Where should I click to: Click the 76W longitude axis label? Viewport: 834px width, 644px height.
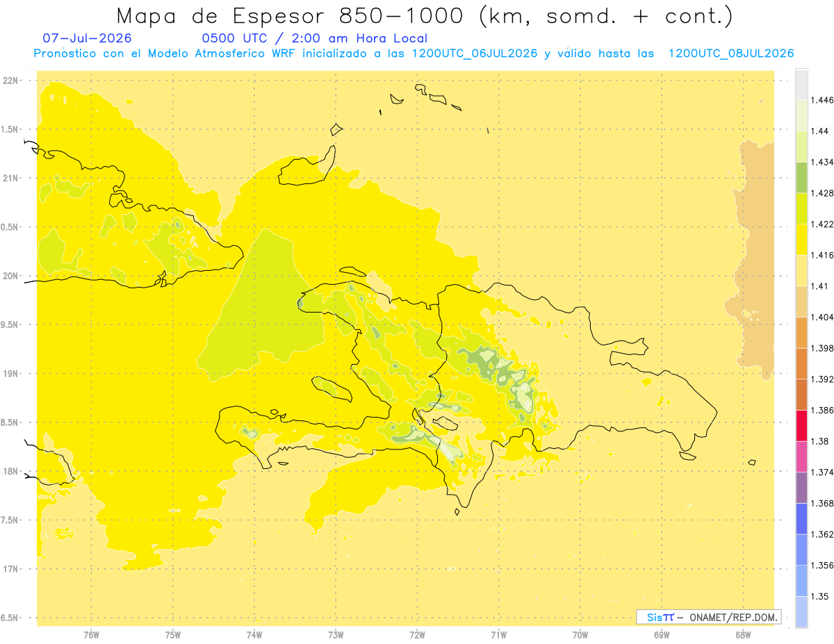pyautogui.click(x=91, y=634)
